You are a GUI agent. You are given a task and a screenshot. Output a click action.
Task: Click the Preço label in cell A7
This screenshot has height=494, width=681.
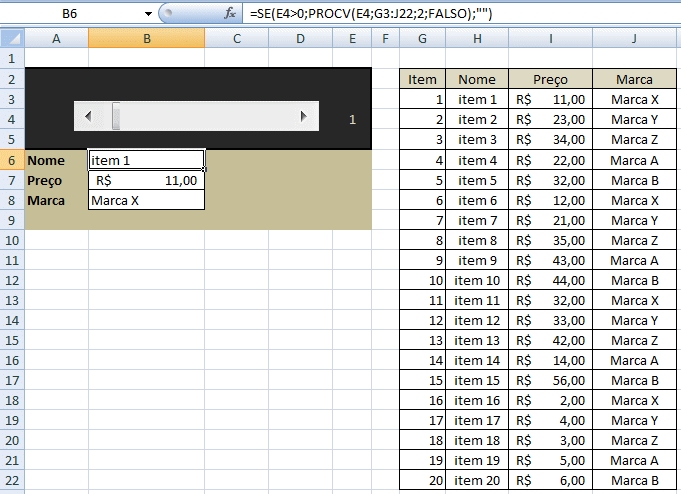click(x=45, y=181)
